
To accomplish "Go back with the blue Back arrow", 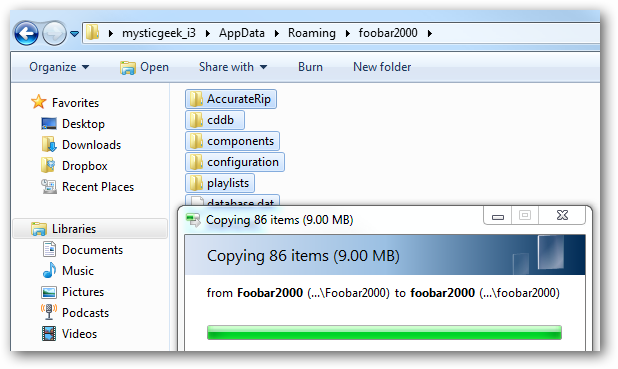I will [x=26, y=34].
